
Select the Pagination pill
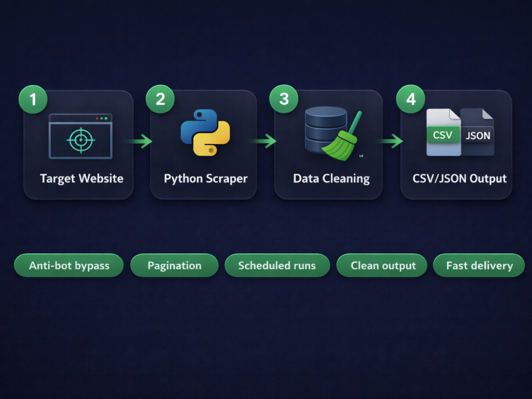(174, 265)
